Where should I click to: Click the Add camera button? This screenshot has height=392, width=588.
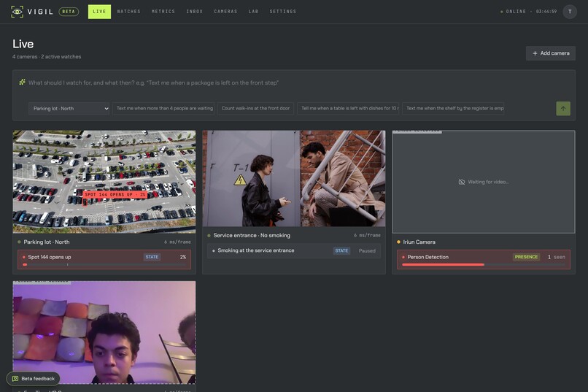[551, 53]
